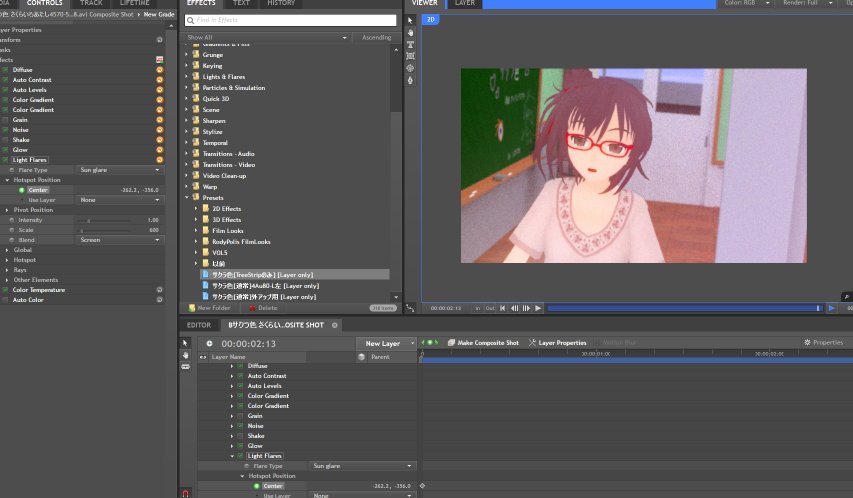Click New Folder in Effects panel
The height and width of the screenshot is (498, 853).
click(209, 308)
